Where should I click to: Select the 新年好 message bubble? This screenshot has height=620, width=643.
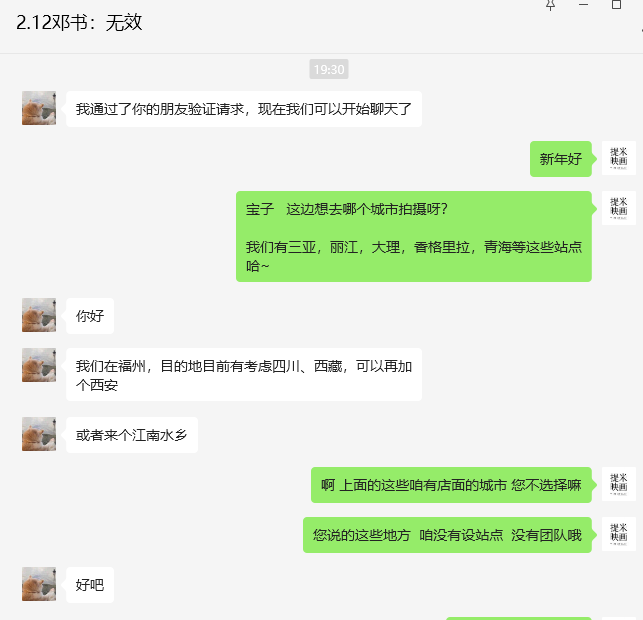point(561,159)
